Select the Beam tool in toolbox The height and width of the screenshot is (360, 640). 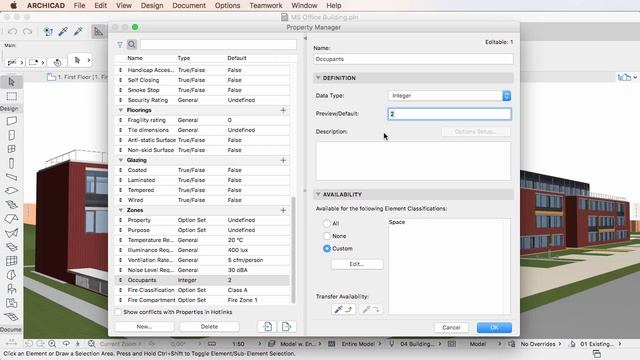[x=11, y=177]
